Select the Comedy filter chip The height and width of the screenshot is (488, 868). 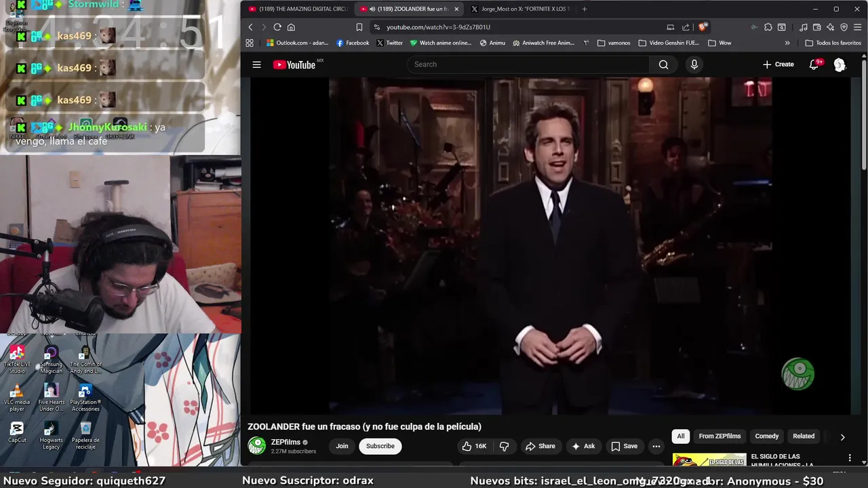767,436
